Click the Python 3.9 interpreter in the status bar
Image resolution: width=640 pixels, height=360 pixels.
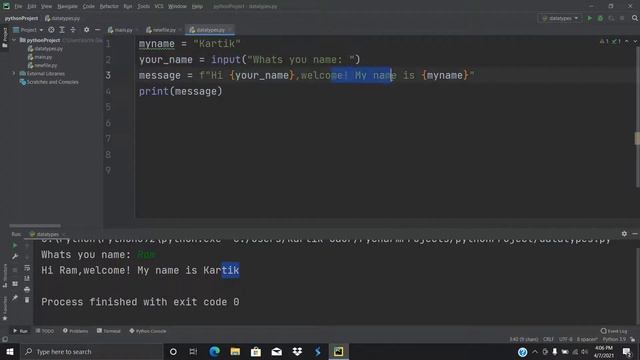(x=614, y=340)
